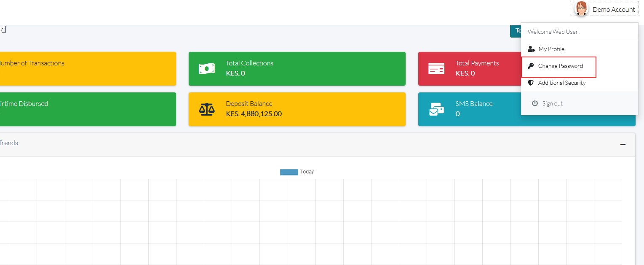The image size is (644, 265).
Task: Open Additional Security settings
Action: click(x=562, y=83)
